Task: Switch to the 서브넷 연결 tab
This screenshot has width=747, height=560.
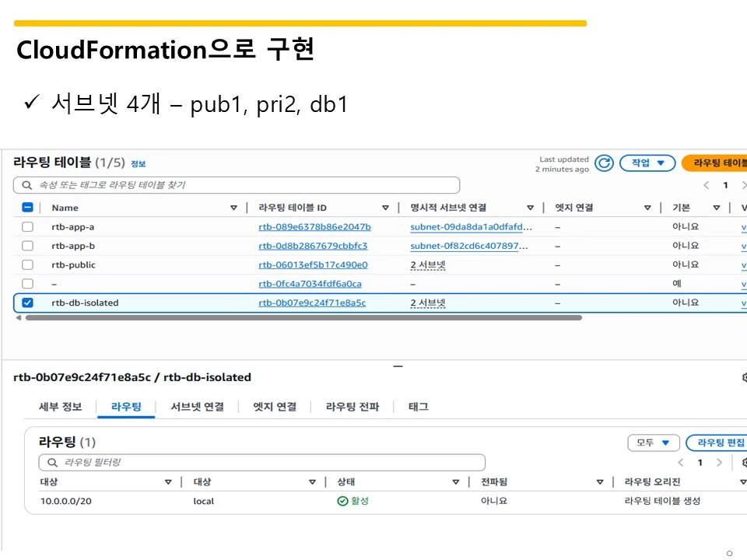Action: pos(197,407)
